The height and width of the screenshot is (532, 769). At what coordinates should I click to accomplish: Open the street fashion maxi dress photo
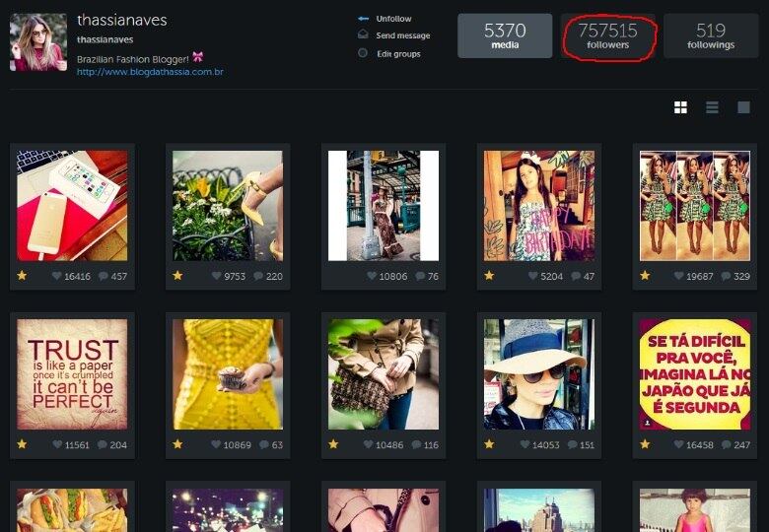pyautogui.click(x=383, y=205)
